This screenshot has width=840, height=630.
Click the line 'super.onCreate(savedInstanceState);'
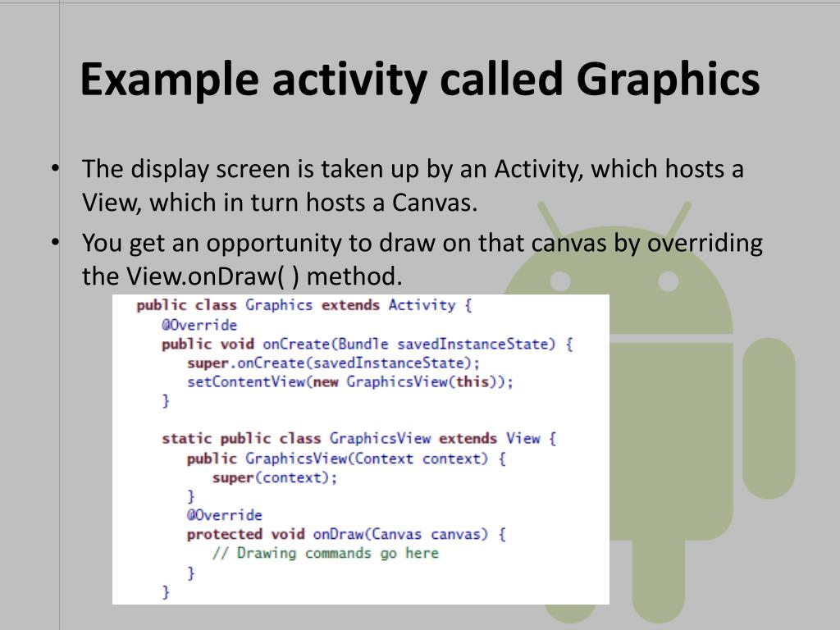pos(333,363)
